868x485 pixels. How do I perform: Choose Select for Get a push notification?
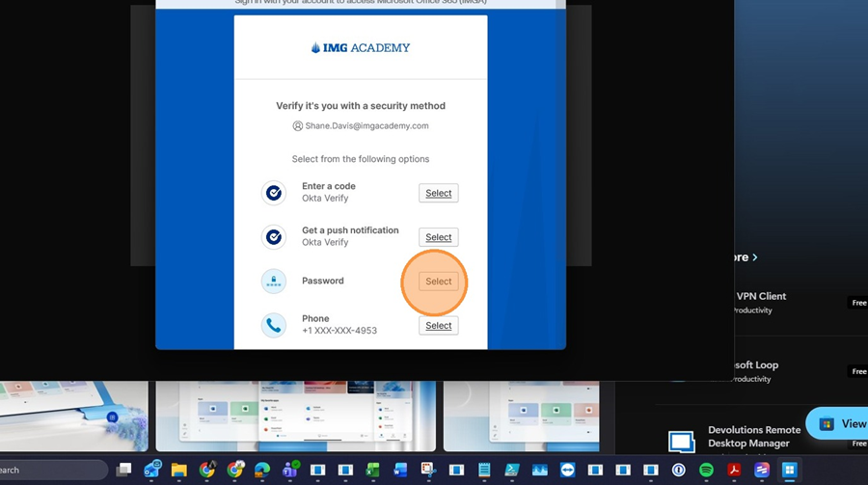[x=438, y=237]
